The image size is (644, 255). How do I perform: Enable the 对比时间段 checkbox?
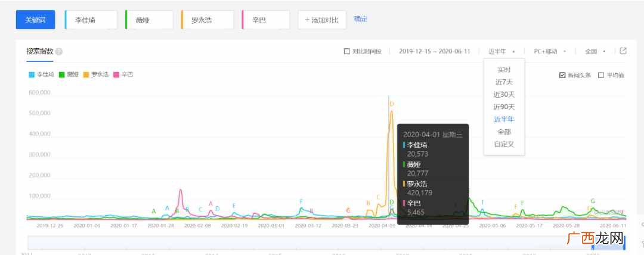[x=346, y=51]
